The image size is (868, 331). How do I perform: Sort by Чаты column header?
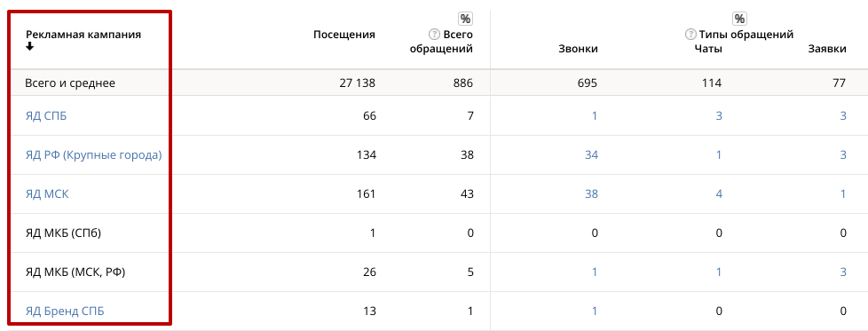pyautogui.click(x=708, y=50)
